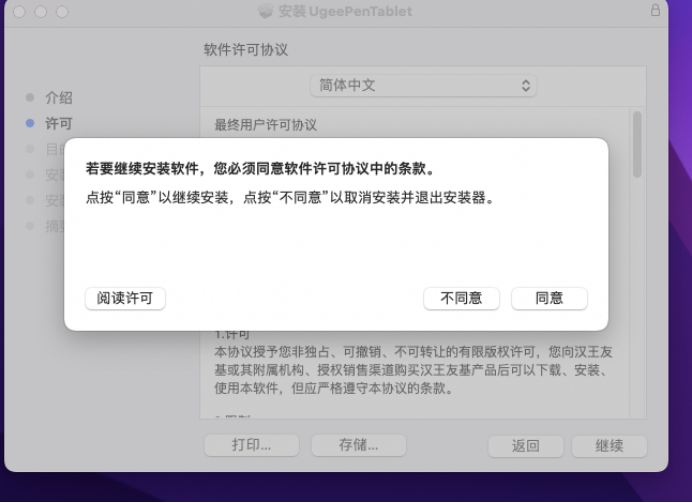Viewport: 692px width, 503px height.
Task: Click the 打印... (Print) button
Action: tap(252, 445)
